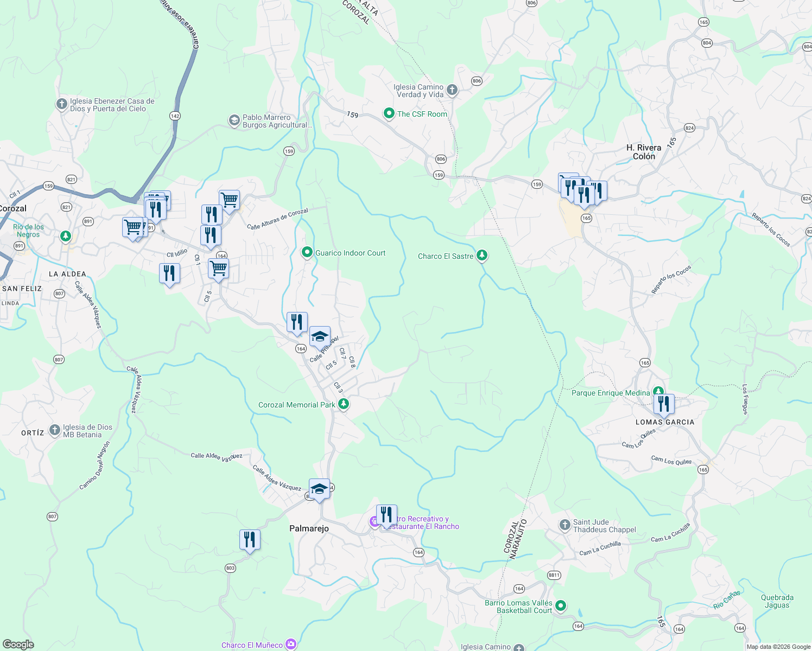This screenshot has width=812, height=651.
Task: Select the Parque Enrique Medina label
Action: click(611, 393)
